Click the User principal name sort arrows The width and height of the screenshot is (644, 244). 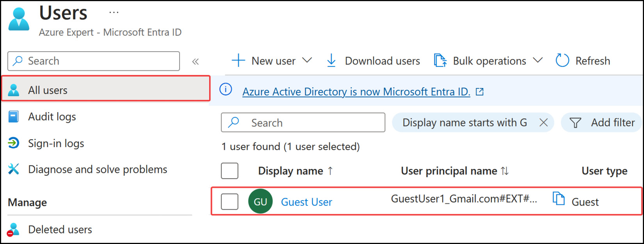coord(505,171)
